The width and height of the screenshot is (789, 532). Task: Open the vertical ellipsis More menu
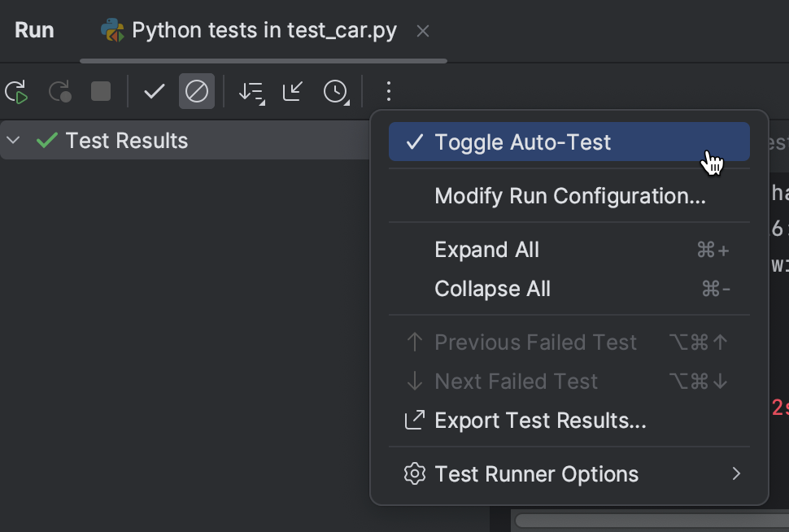[x=388, y=91]
